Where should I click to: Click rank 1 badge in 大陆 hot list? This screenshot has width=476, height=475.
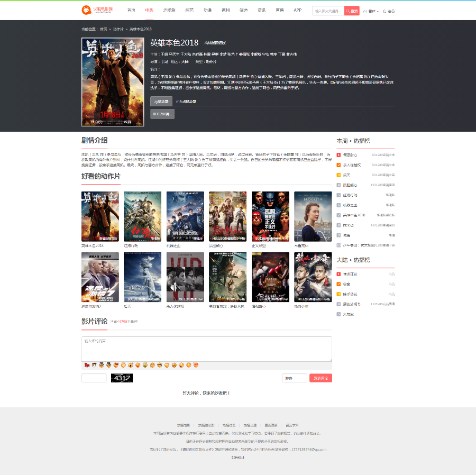pyautogui.click(x=338, y=274)
